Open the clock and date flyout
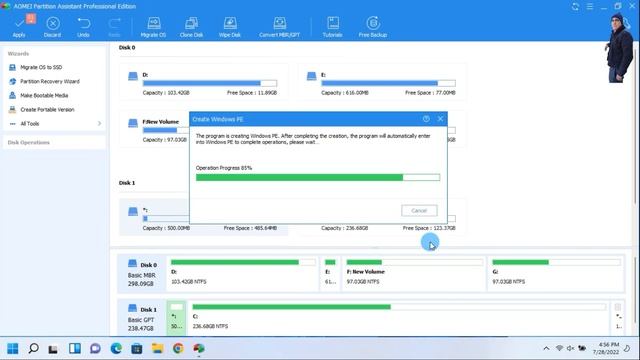This screenshot has width=640, height=360. (x=606, y=348)
